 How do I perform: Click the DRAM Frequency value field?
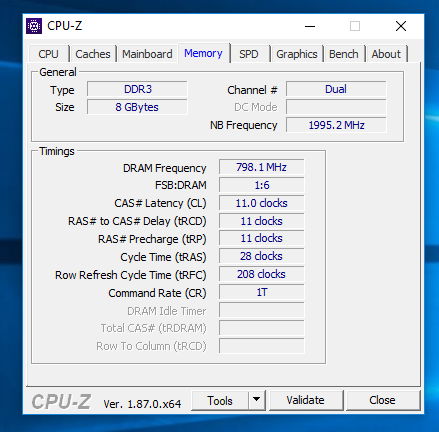(262, 167)
